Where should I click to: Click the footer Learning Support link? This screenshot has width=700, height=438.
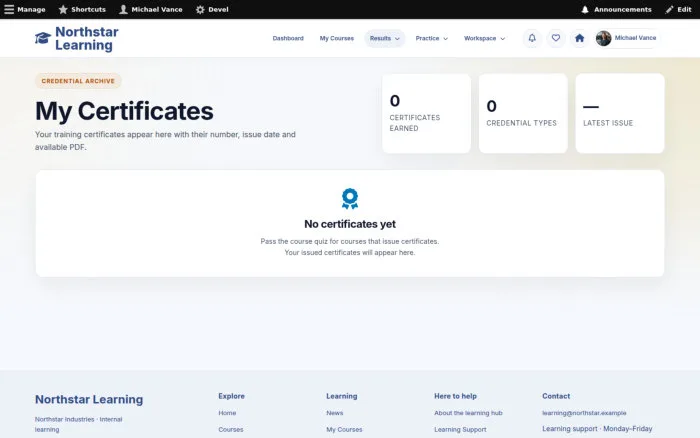click(x=460, y=430)
